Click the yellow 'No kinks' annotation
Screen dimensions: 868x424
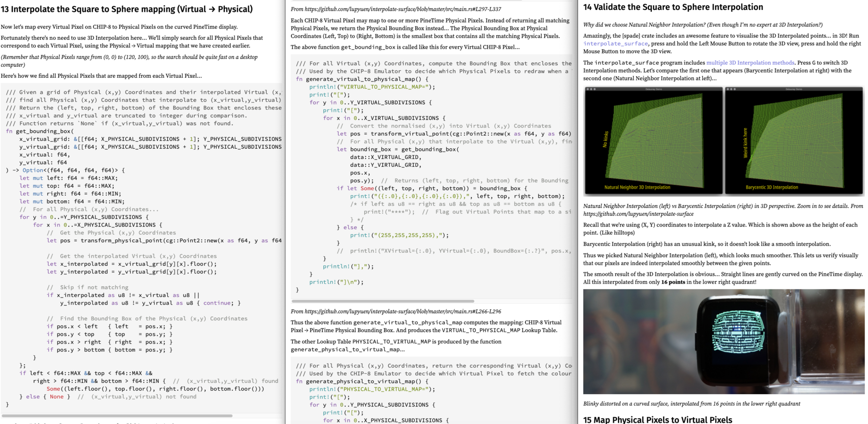point(605,139)
